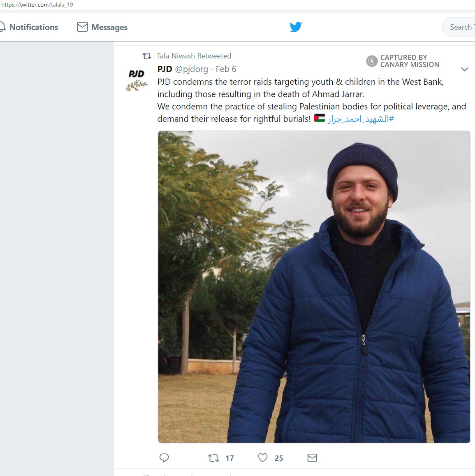This screenshot has width=475, height=476.
Task: Click the Arabic hashtag link
Action: [x=361, y=119]
